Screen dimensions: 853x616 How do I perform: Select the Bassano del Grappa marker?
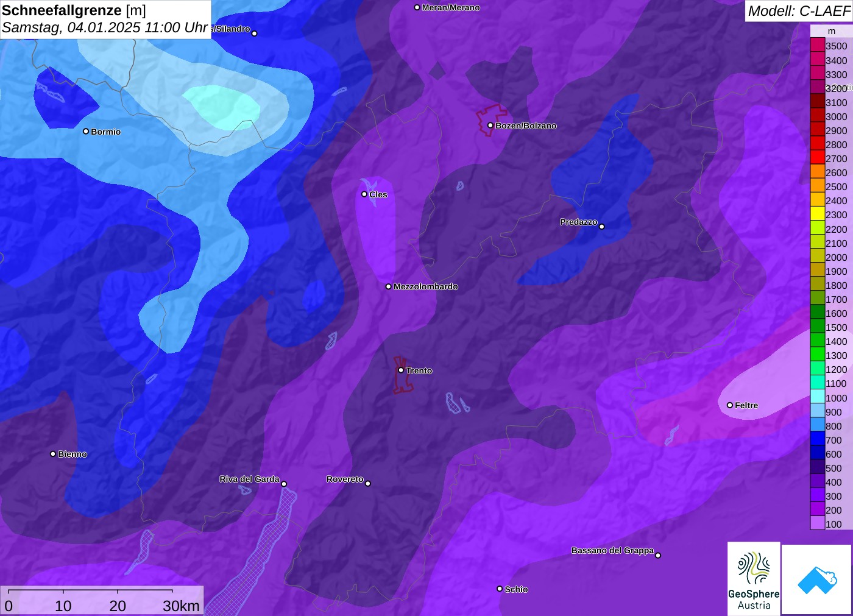click(658, 555)
